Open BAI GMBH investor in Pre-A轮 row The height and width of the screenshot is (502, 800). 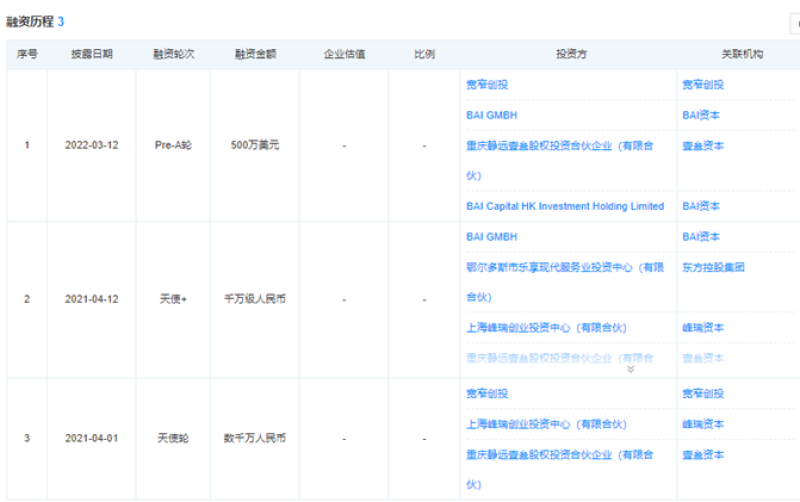[x=491, y=115]
